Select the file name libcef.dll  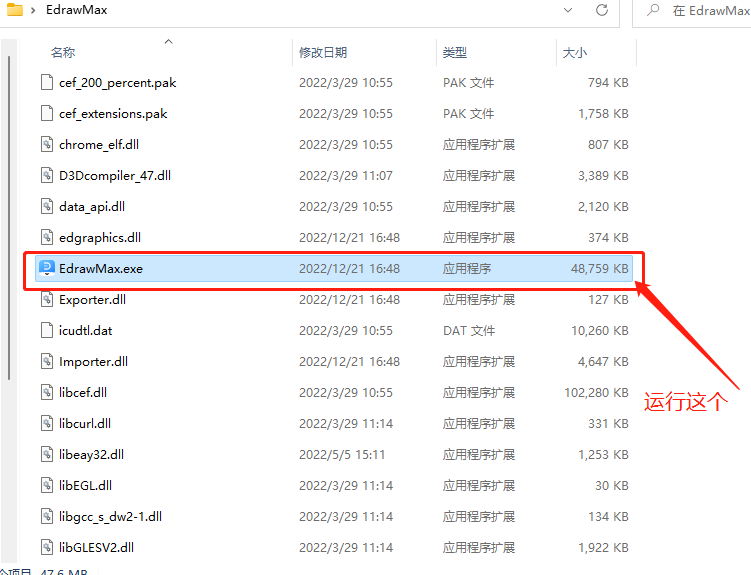83,393
